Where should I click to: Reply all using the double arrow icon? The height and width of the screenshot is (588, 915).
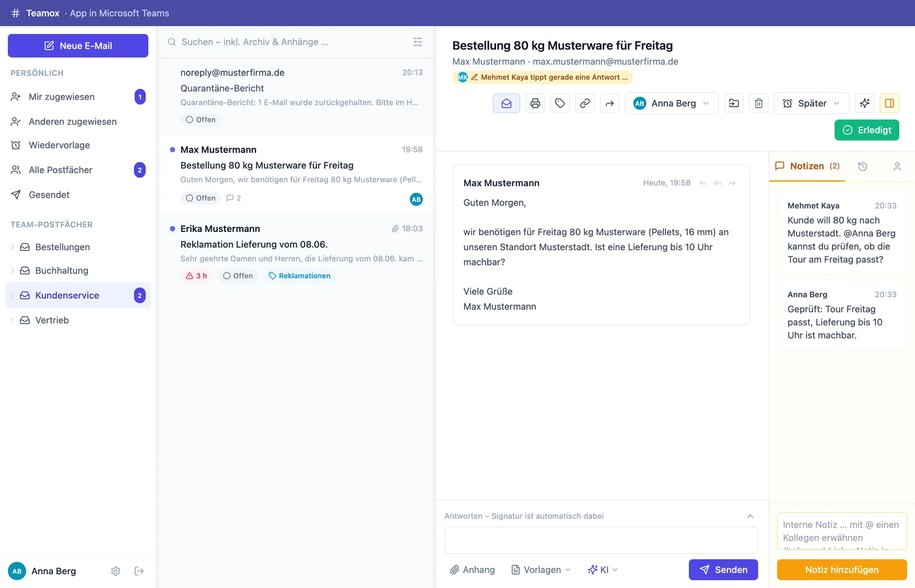point(718,183)
